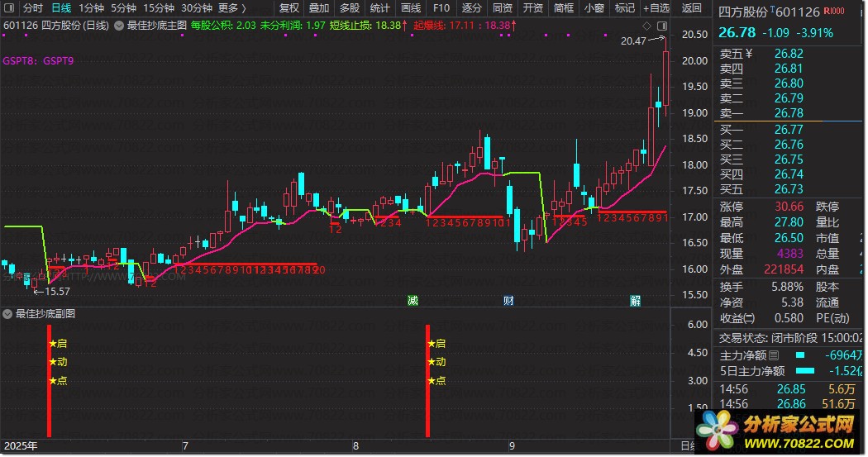Click GSPT8 indicator label
868x457 pixels.
pos(19,61)
